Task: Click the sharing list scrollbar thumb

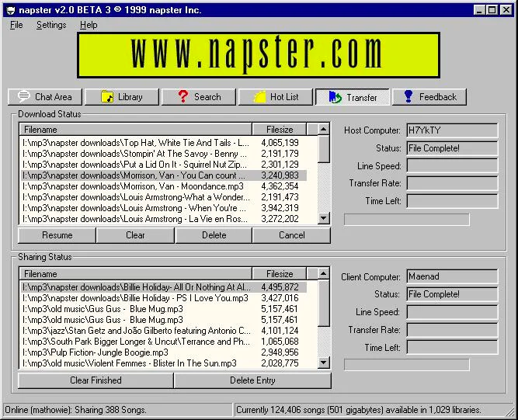Action: point(323,303)
